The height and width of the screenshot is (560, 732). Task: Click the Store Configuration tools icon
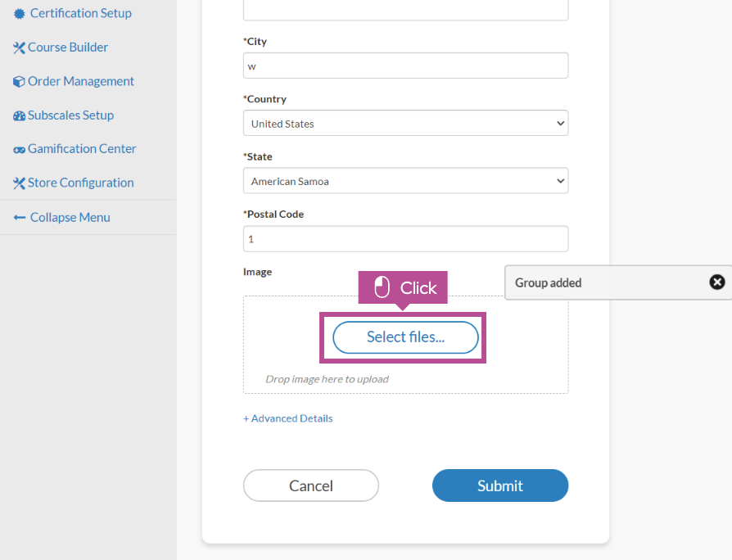pos(19,183)
